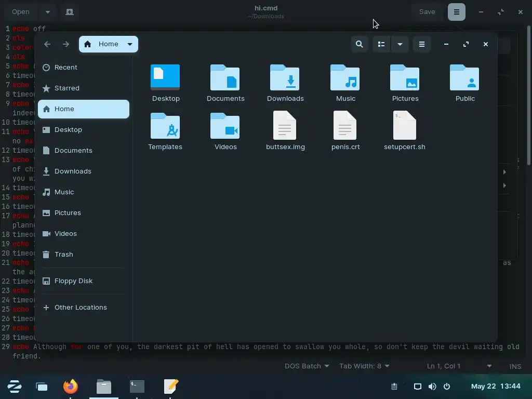Select Videos in the sidebar

(84, 233)
